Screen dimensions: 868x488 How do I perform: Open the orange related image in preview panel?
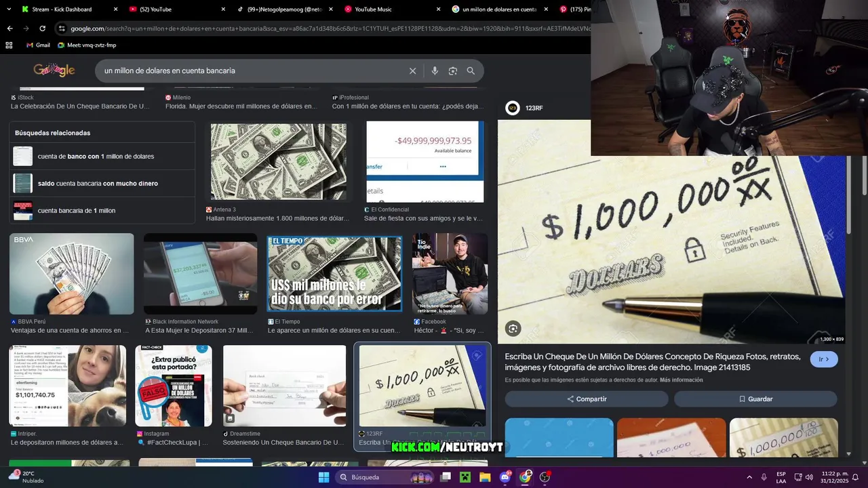click(671, 437)
